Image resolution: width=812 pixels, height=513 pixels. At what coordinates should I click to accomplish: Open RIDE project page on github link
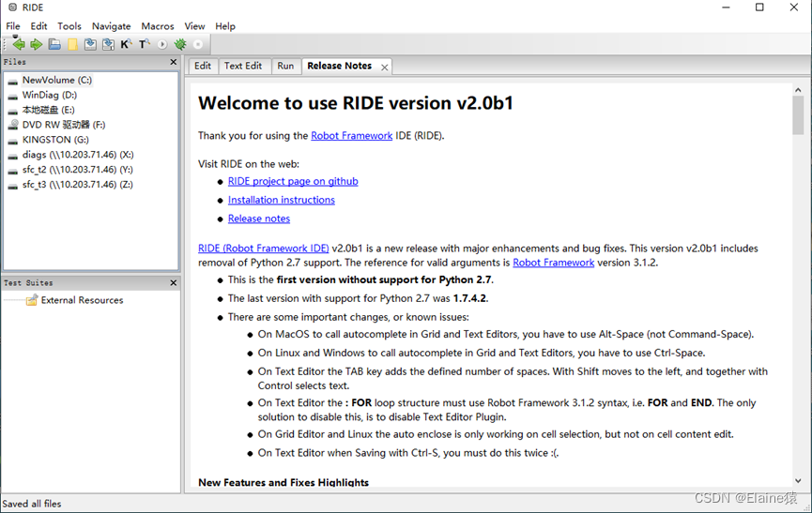[293, 181]
